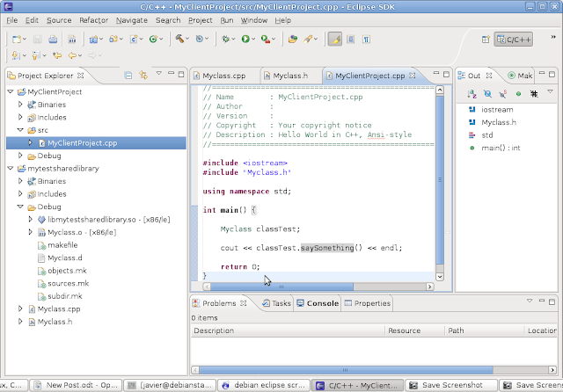This screenshot has width=563, height=392.
Task: Click the Back navigation arrow
Action: [x=72, y=55]
